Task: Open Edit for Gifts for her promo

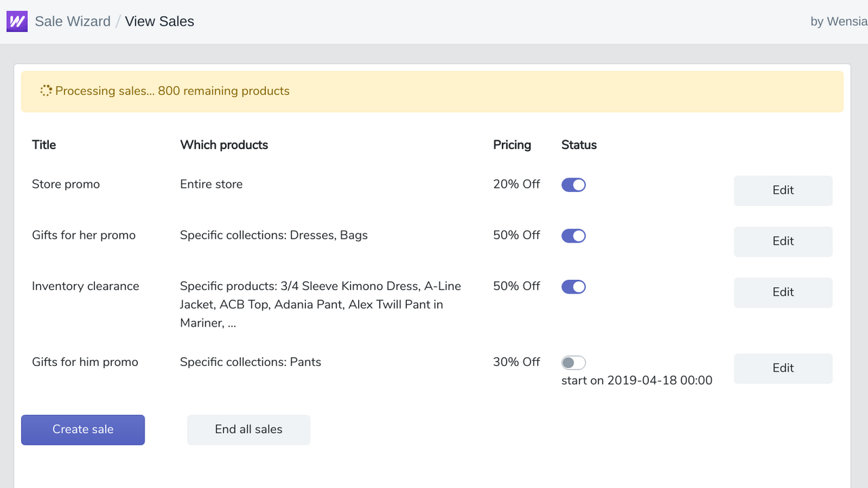Action: (783, 241)
